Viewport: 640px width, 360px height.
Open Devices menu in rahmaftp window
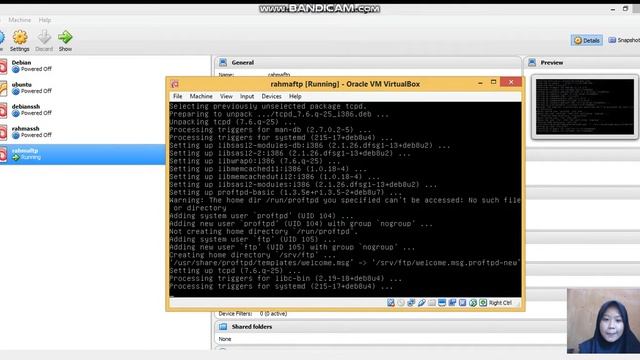(x=271, y=96)
